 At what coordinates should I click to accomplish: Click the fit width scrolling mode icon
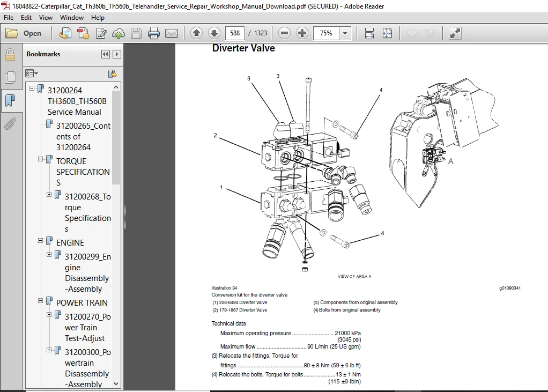(x=369, y=33)
